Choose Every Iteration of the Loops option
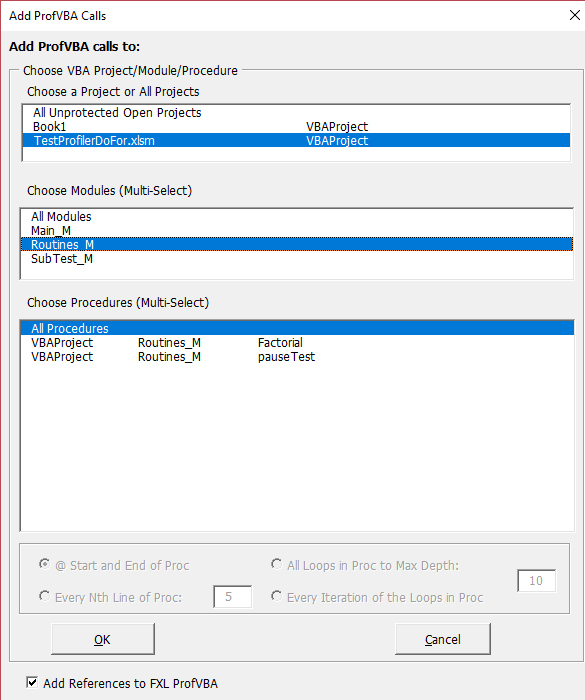Screen dimensions: 585x700 tap(277, 596)
